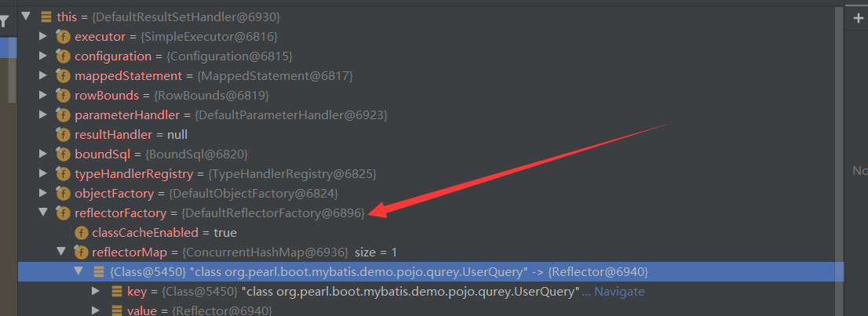Click the field icon beside typeHandlerRegistry
Viewport: 868px width, 316px height.
[63, 174]
